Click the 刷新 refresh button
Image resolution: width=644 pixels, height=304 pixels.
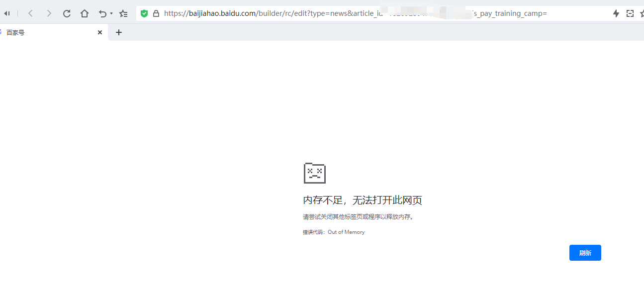(x=585, y=253)
